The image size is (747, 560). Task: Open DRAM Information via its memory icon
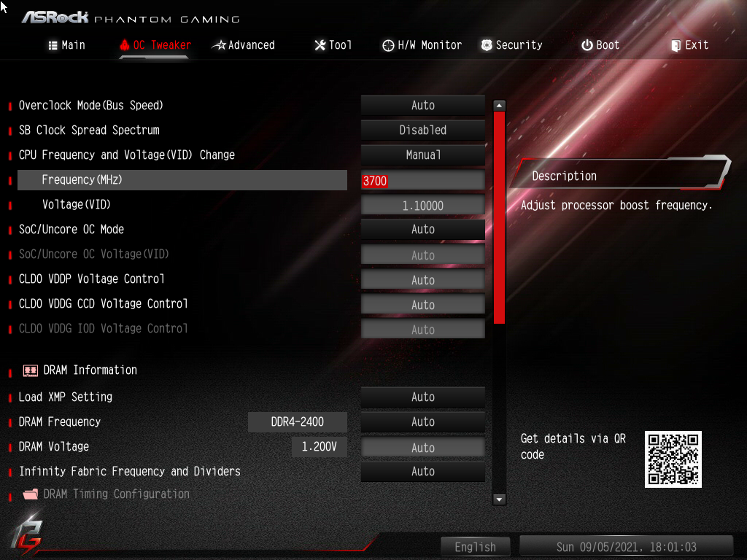pos(30,370)
